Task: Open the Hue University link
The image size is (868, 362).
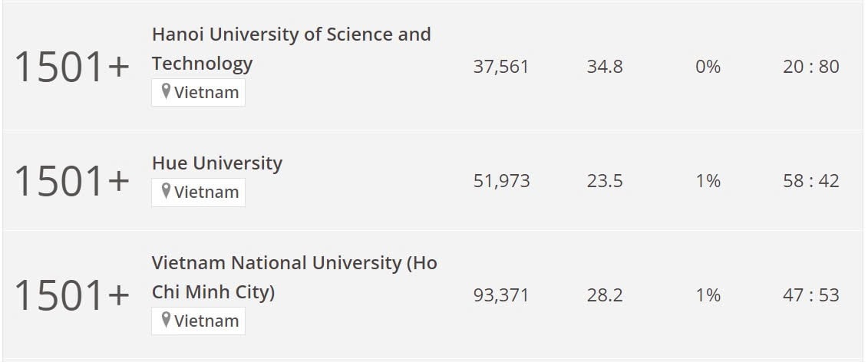Action: click(x=217, y=163)
